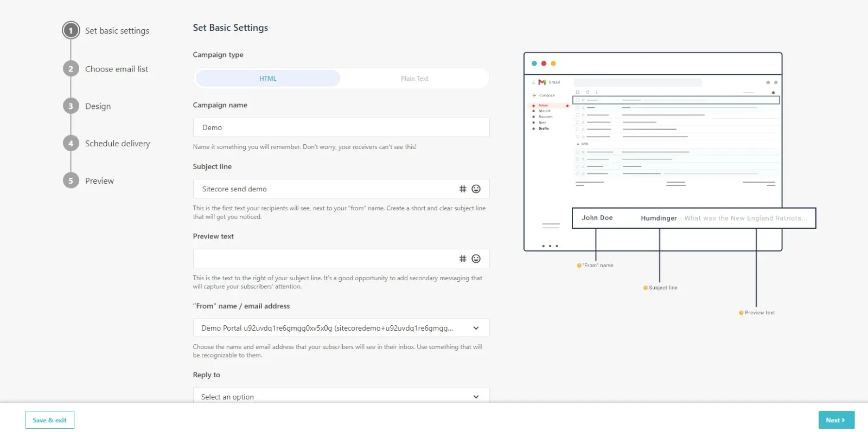Screen dimensions: 868x432
Task: Click the Campaign type label
Action: pos(218,55)
